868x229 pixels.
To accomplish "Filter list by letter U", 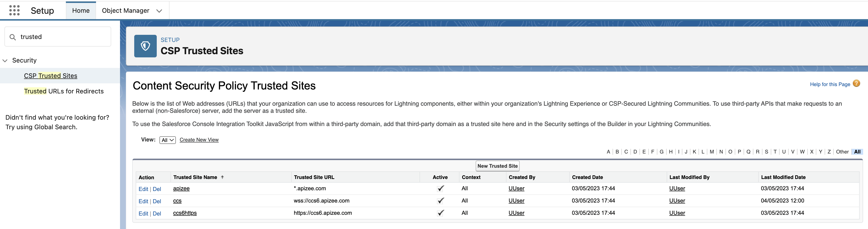I will click(784, 152).
